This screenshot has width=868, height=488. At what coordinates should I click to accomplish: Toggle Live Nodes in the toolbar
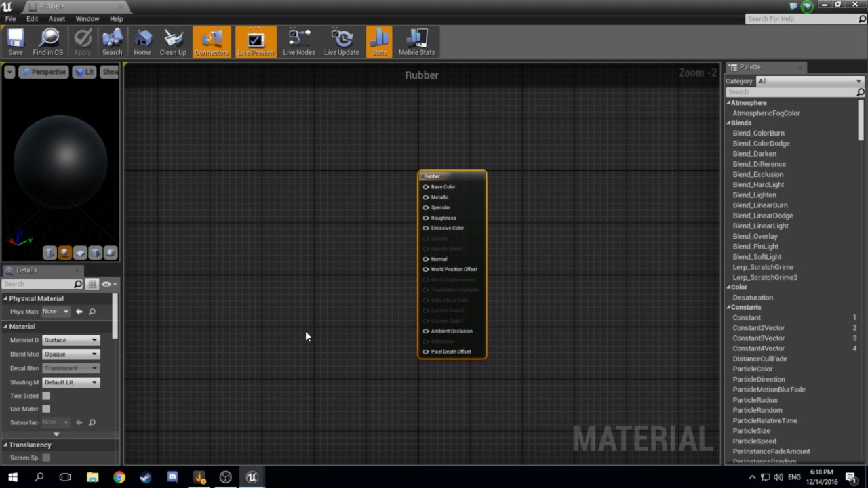point(299,42)
